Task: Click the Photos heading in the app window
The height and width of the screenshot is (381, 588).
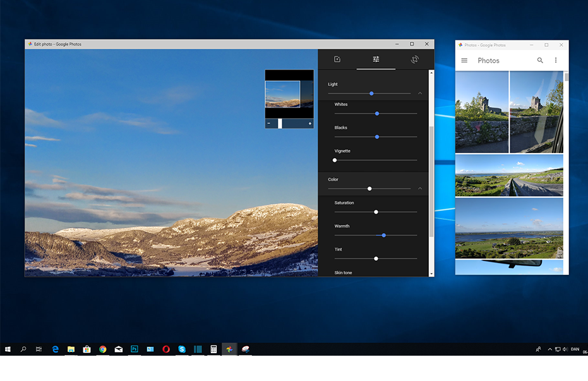Action: 488,60
